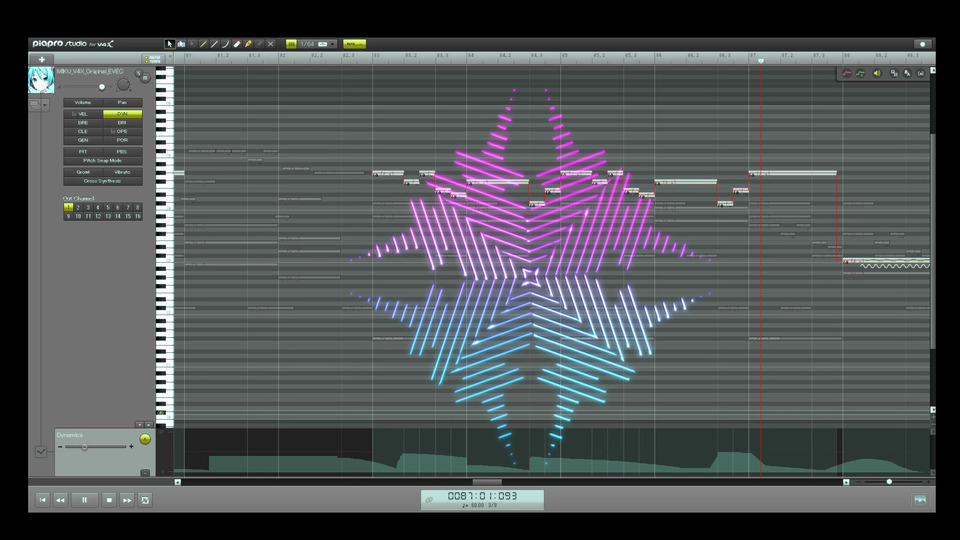Viewport: 960px width, 540px height.
Task: Stop playback
Action: 109,500
